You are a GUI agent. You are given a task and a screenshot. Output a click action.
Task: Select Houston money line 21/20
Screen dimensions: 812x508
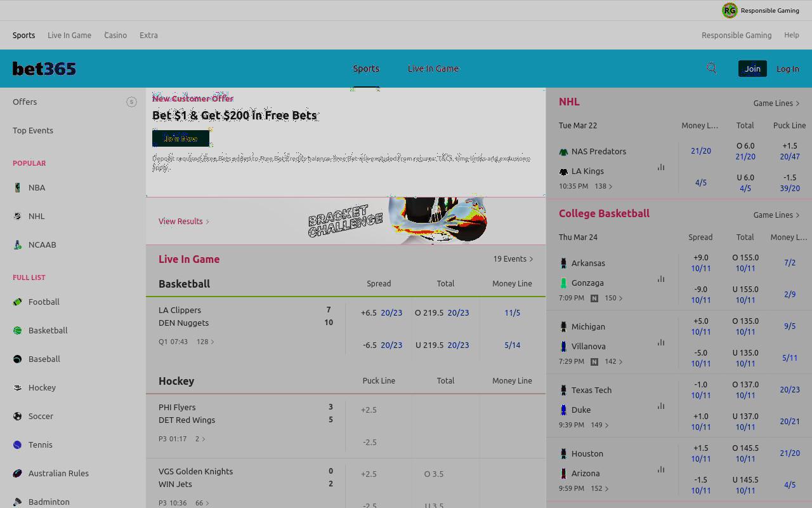(790, 453)
